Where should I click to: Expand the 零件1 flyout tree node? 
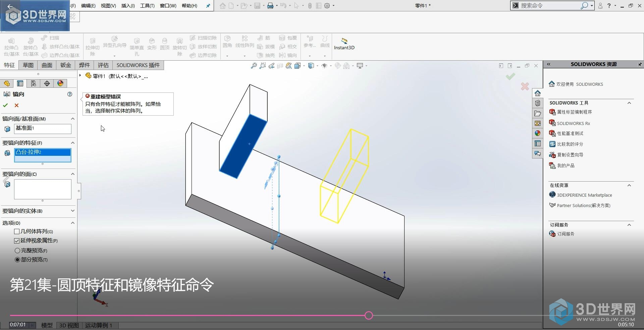coord(80,76)
